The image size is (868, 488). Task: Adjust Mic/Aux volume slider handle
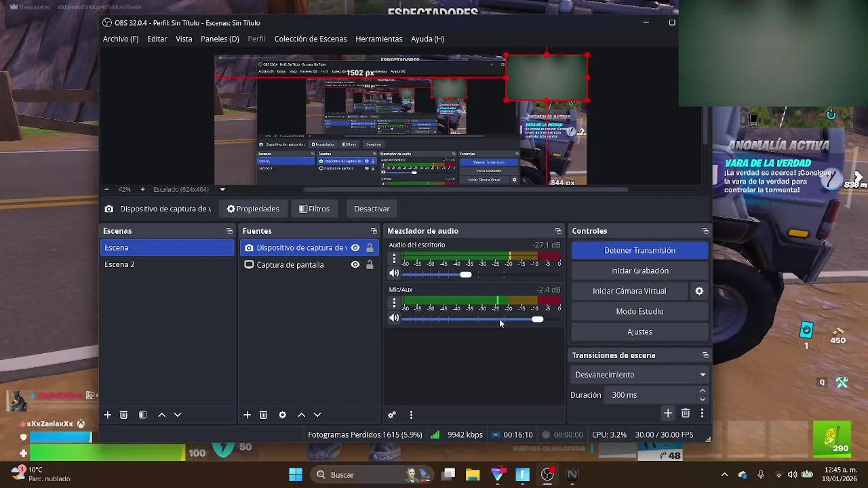(537, 319)
